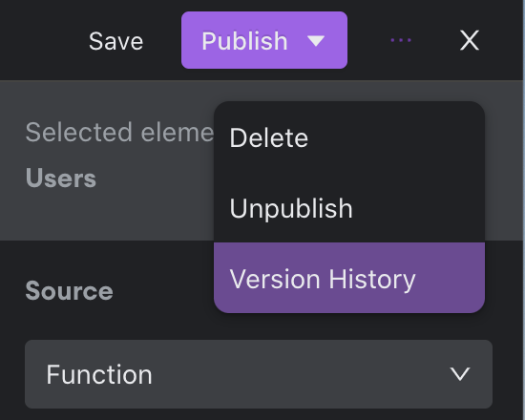The width and height of the screenshot is (525, 420).
Task: Click the word Publish on the purple button
Action: tap(244, 41)
